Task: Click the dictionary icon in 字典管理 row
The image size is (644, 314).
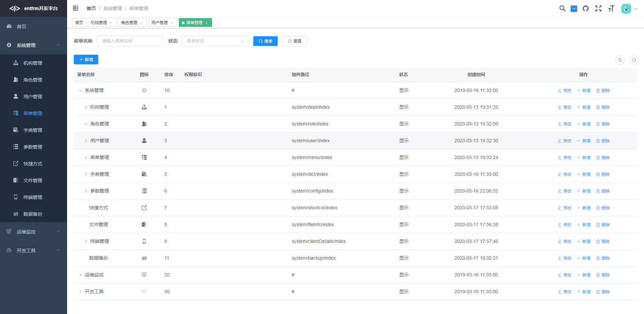Action: (x=144, y=174)
